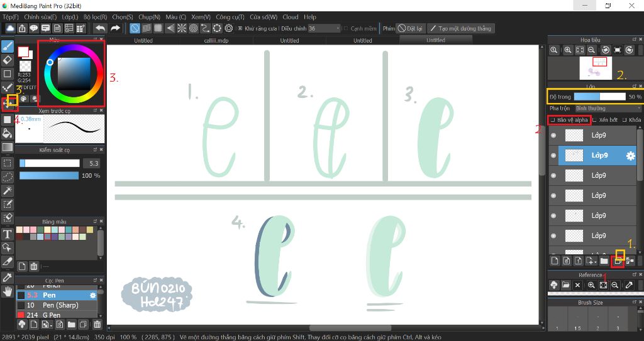Enable the crisscross grid snap guide
644x341 pixels.
tap(158, 28)
